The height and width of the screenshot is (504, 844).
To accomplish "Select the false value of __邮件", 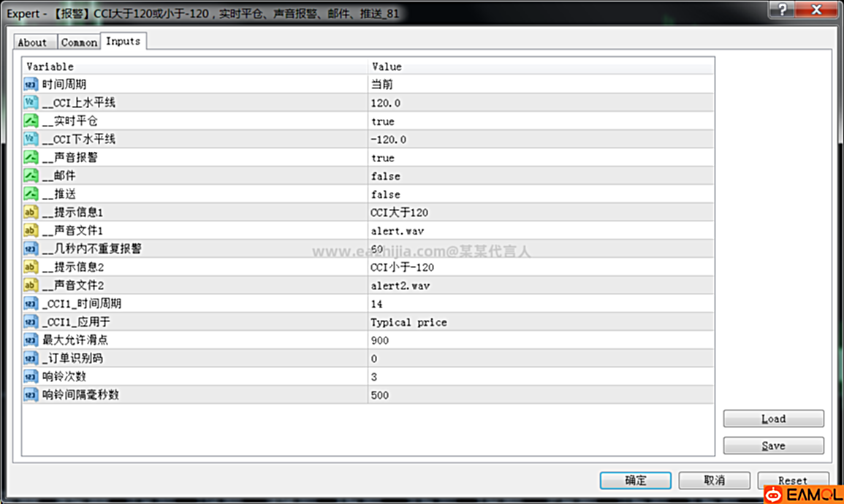I will point(385,177).
